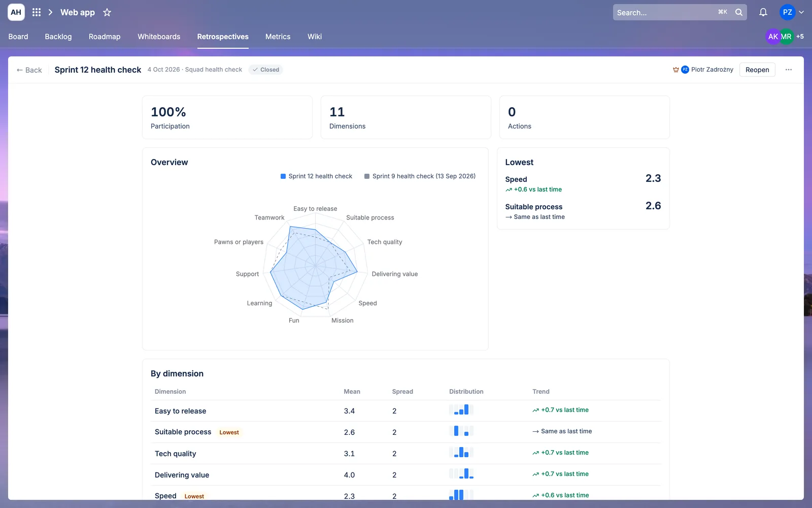Click the search magnifier icon
The width and height of the screenshot is (812, 508).
[x=739, y=12]
